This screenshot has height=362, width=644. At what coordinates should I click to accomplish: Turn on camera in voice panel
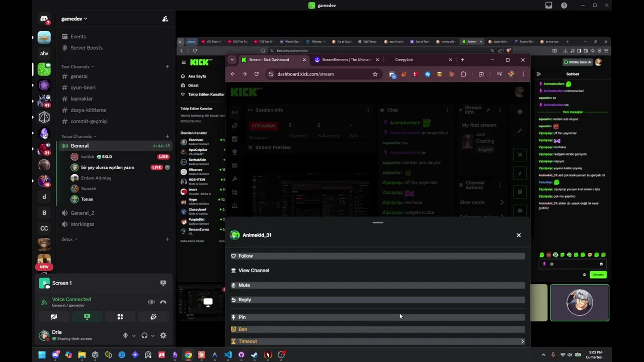tap(54, 317)
